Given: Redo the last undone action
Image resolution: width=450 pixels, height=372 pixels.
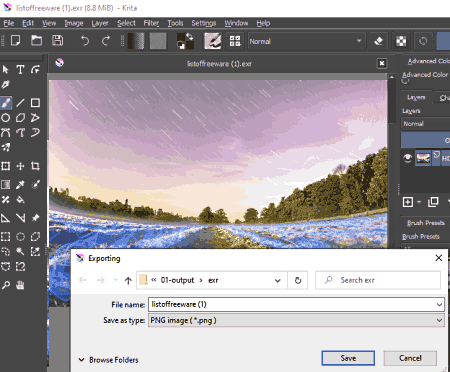Looking at the screenshot, I should coord(106,41).
